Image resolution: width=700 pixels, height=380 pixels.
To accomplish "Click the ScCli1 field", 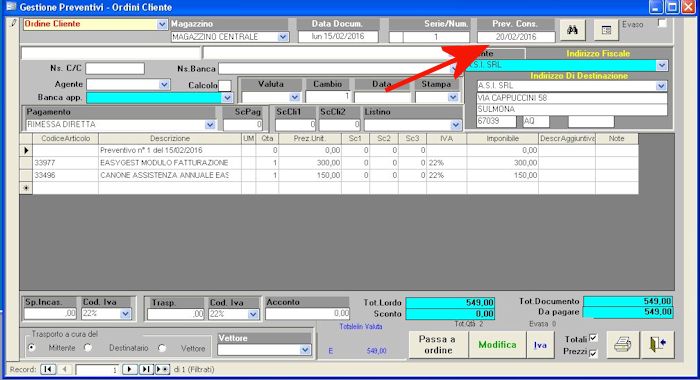I will click(296, 125).
